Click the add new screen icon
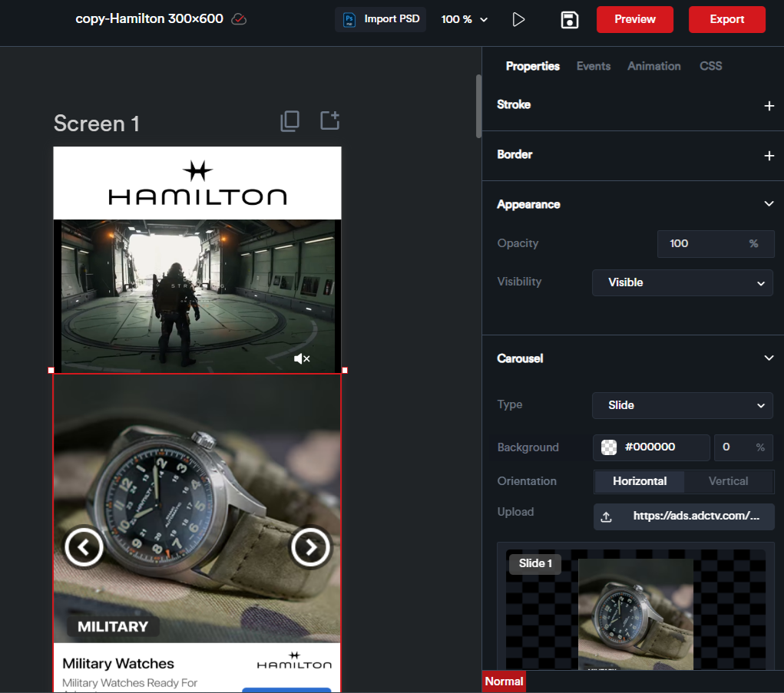The image size is (784, 693). point(329,120)
